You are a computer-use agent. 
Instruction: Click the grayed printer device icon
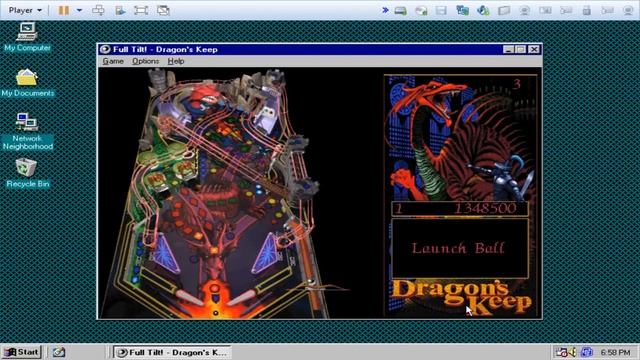point(504,11)
